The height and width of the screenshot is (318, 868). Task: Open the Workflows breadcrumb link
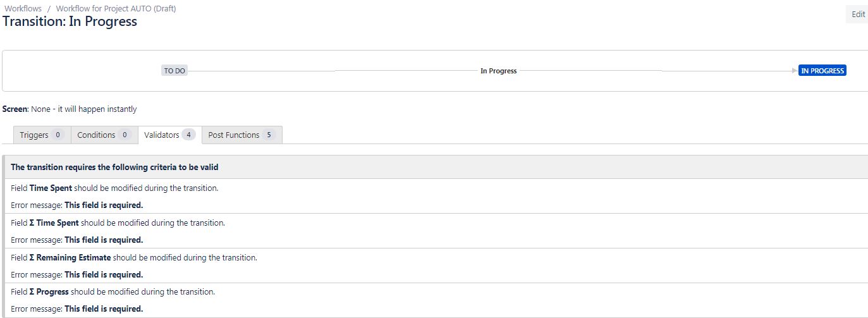(23, 8)
